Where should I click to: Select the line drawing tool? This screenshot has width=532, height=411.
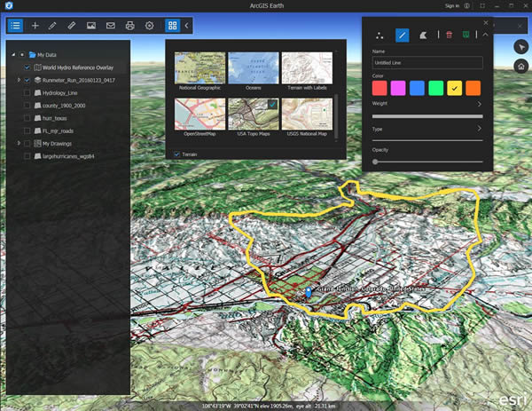pos(402,36)
